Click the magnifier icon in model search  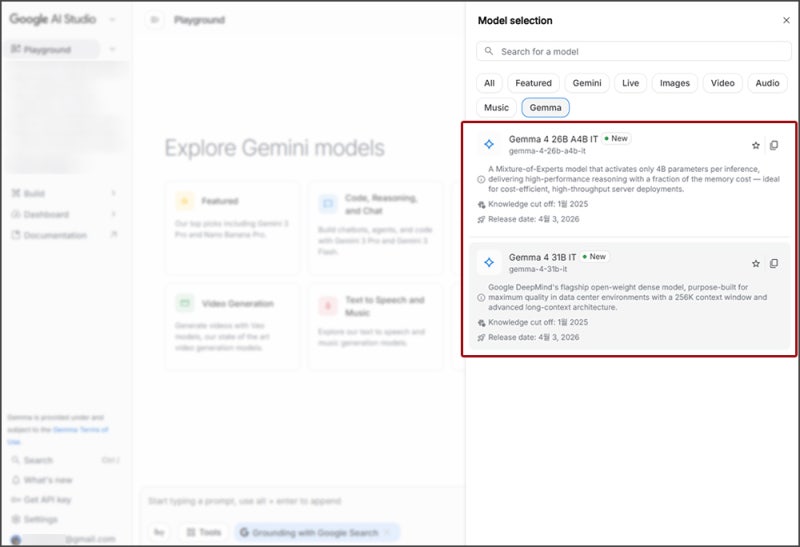click(x=489, y=51)
